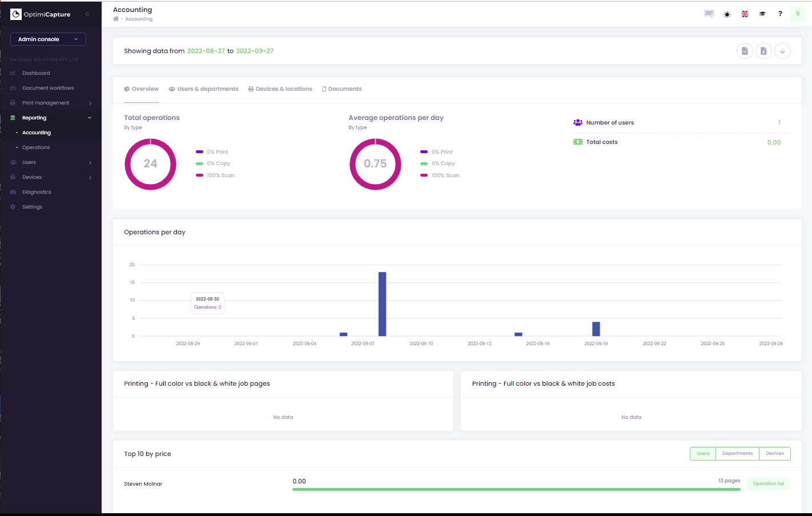Click the Total operations donut chart 24
The image size is (812, 516).
click(x=150, y=164)
